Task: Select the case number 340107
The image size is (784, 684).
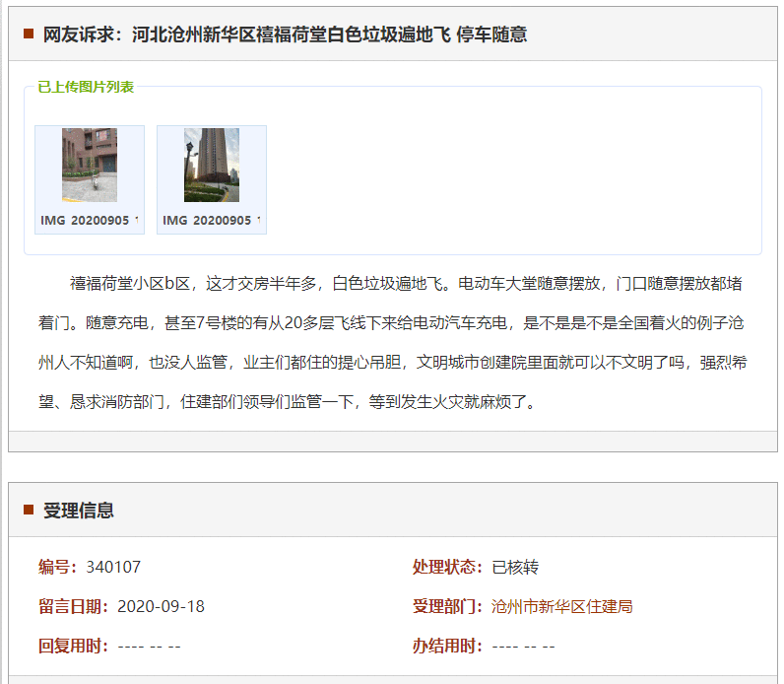Action: pos(113,567)
